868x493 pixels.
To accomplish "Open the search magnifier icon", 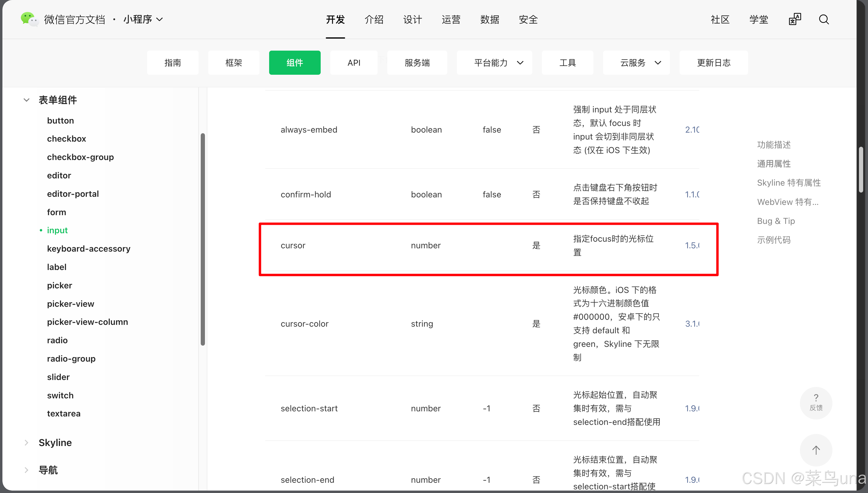I will 824,19.
